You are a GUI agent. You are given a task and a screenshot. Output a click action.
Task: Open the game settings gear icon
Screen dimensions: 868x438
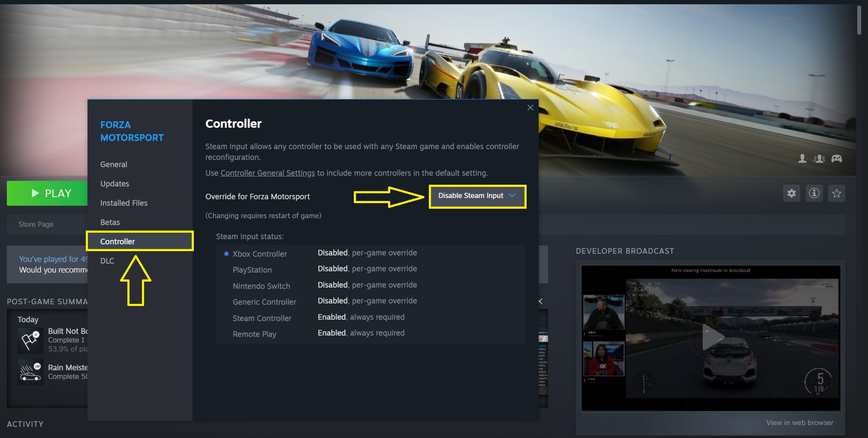tap(792, 193)
